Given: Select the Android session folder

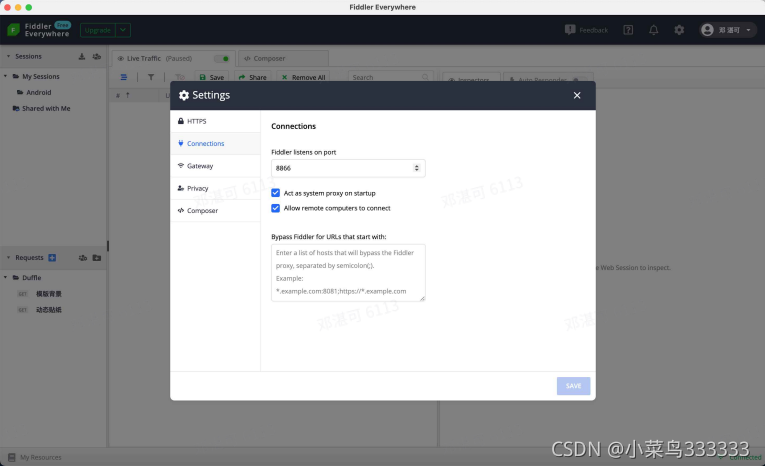Looking at the screenshot, I should [34, 92].
